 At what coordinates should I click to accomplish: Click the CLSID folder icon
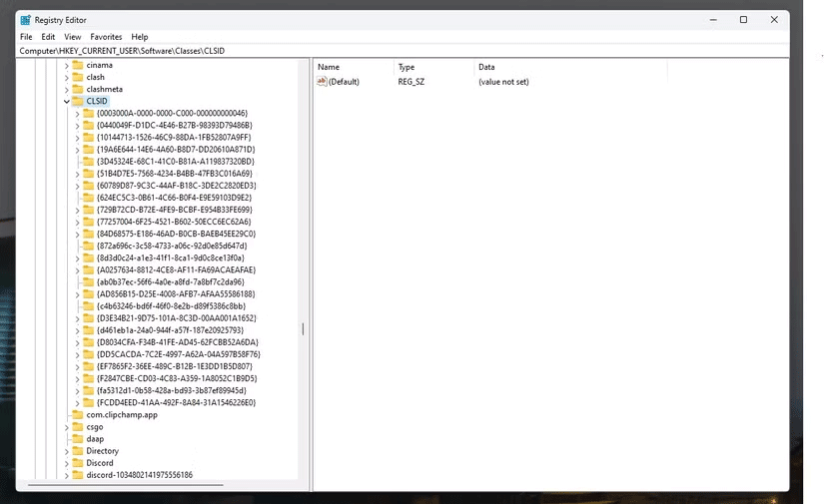[x=78, y=101]
